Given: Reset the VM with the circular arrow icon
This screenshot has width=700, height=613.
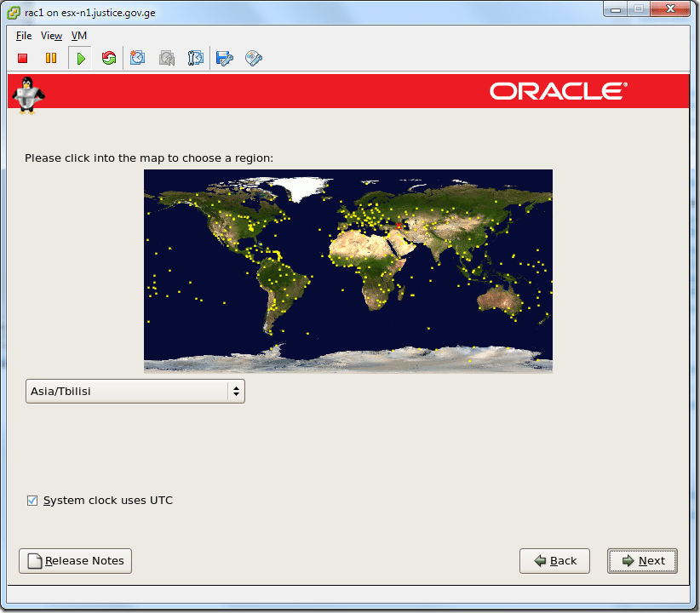Looking at the screenshot, I should 108,58.
